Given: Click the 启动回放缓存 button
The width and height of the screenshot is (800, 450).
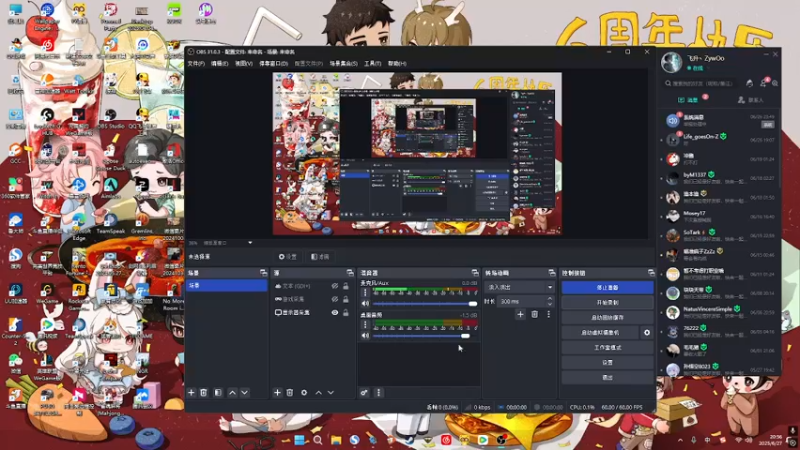Looking at the screenshot, I should [607, 317].
